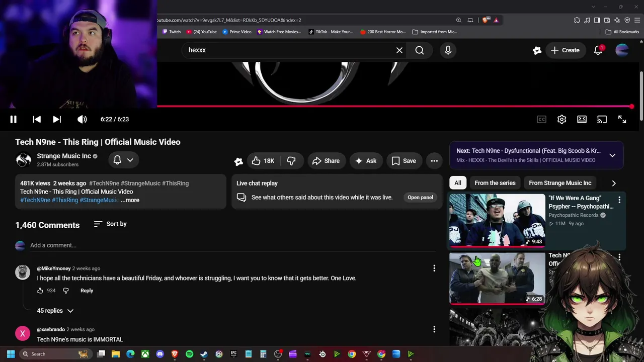
Task: Seek on the red video progress bar
Action: click(394, 106)
